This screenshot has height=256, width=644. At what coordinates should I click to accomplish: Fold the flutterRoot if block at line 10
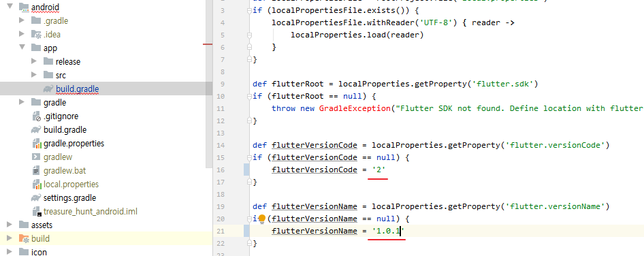(249, 97)
